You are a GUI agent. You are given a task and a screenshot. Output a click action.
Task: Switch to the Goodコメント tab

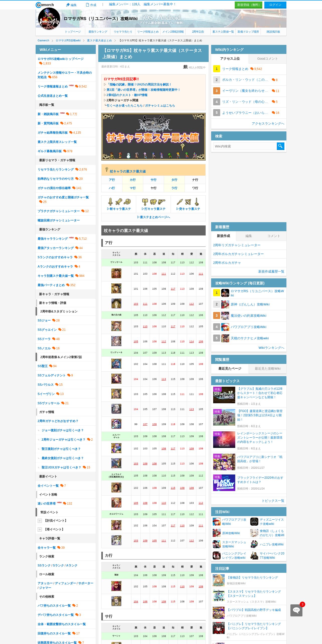[267, 59]
